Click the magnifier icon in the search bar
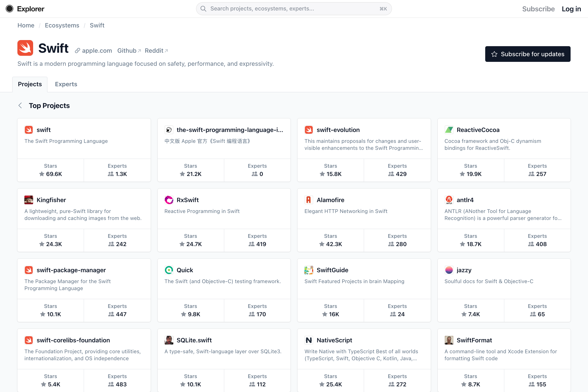The image size is (588, 392). coord(203,8)
